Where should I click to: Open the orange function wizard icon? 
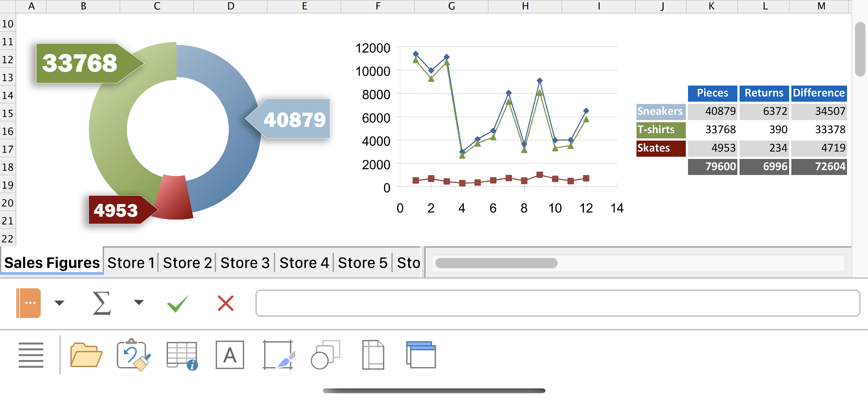point(28,303)
